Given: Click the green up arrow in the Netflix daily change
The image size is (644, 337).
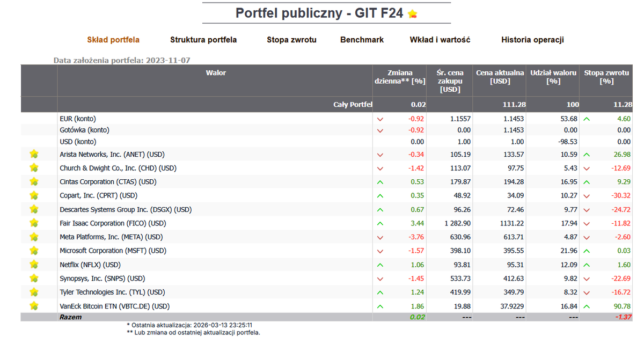Looking at the screenshot, I should [380, 265].
